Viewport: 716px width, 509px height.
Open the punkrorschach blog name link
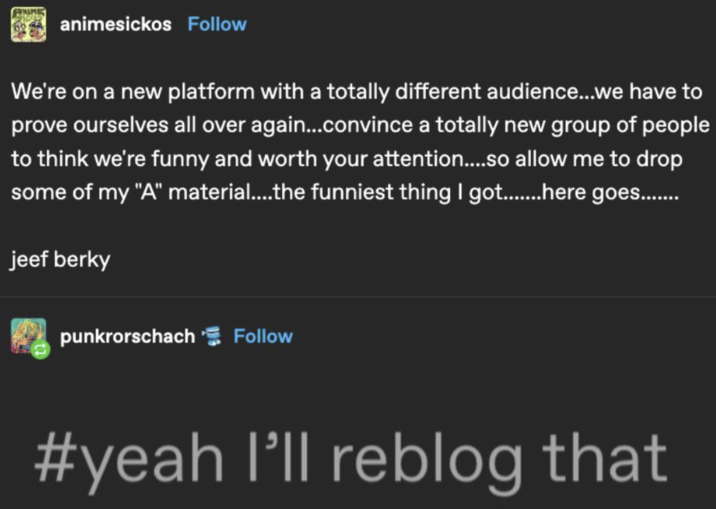point(128,336)
